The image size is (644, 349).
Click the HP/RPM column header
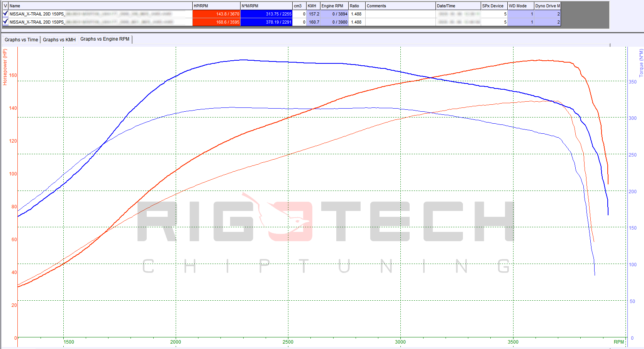pos(216,6)
